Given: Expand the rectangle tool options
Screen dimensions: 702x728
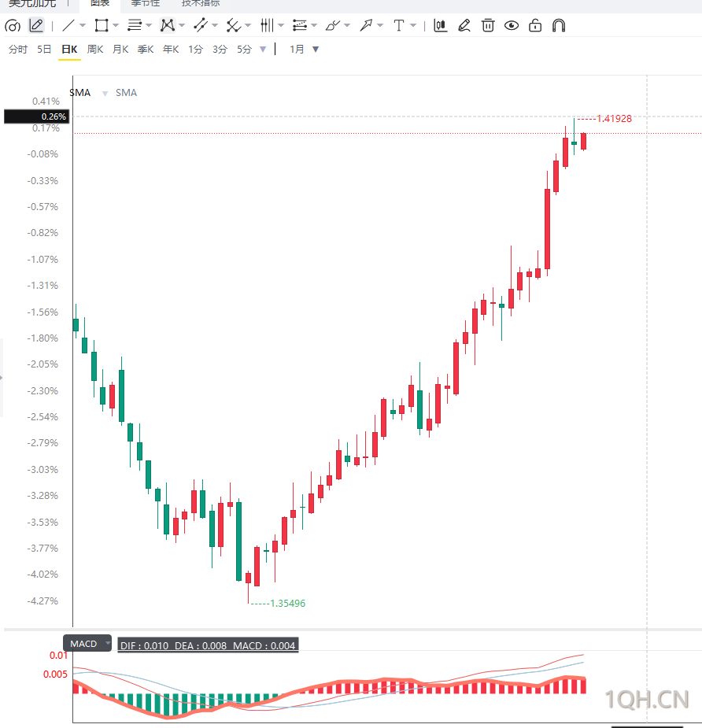Looking at the screenshot, I should coord(116,25).
